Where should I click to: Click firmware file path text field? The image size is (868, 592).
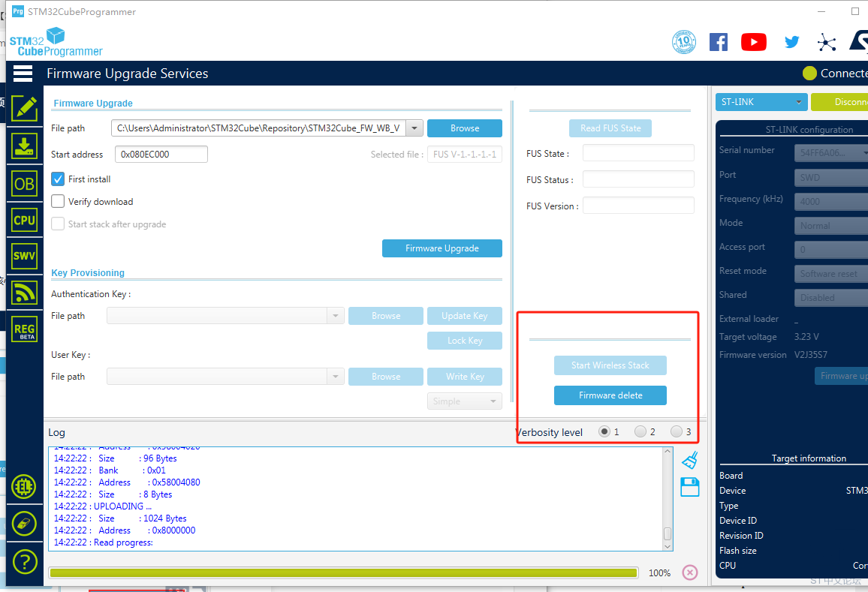[x=258, y=128]
